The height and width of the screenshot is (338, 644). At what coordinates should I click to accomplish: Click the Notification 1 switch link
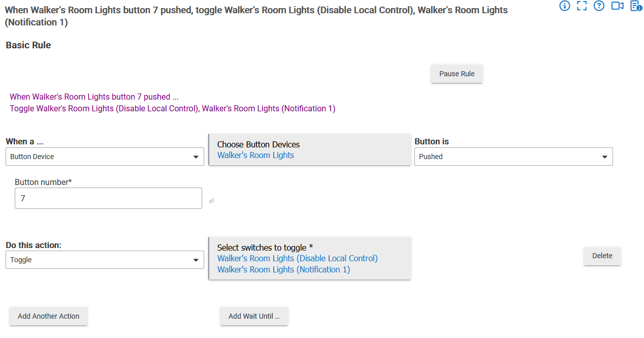[283, 269]
